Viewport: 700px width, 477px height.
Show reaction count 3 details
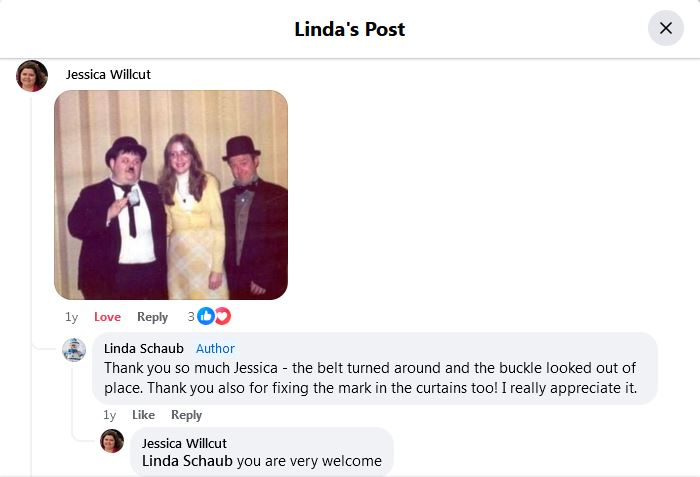point(191,317)
